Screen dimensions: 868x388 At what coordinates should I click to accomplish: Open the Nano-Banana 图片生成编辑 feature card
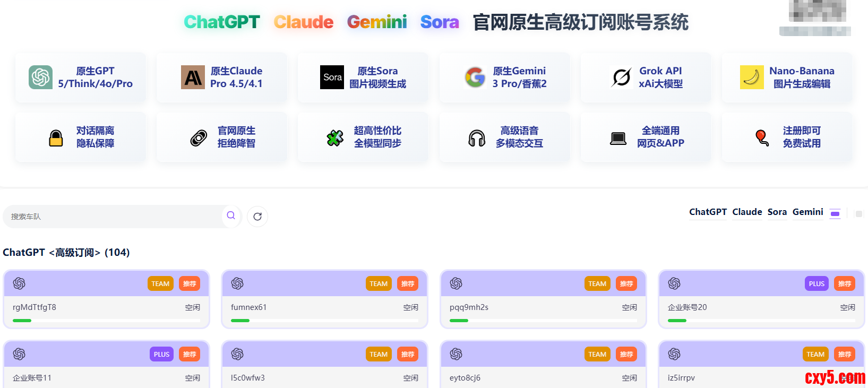point(787,77)
